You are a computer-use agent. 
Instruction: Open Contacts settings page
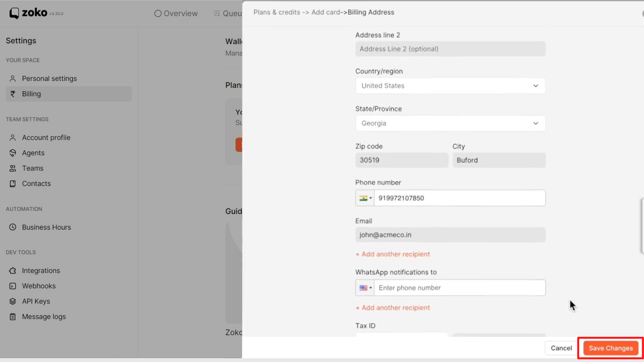pyautogui.click(x=69, y=184)
